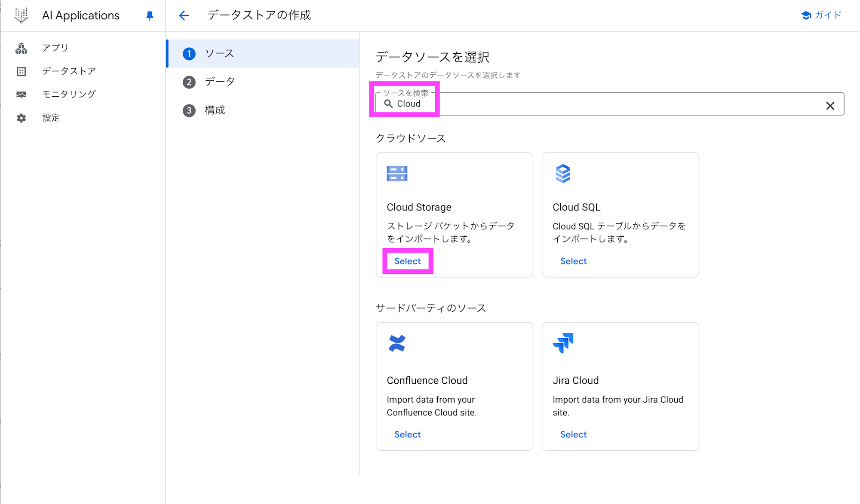Click the Cloud Storage title
This screenshot has width=860, height=504.
(419, 207)
